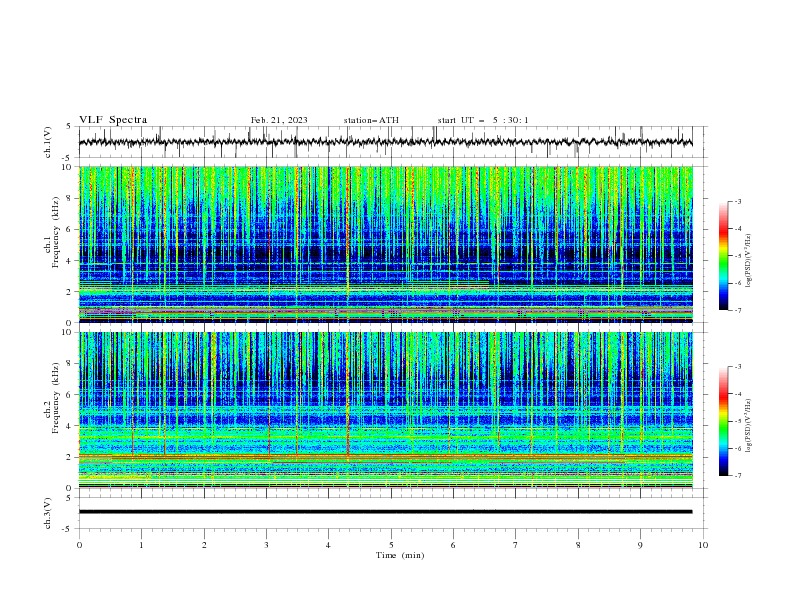Click the "Time (min)" axis label
The width and height of the screenshot is (792, 612).
(400, 555)
